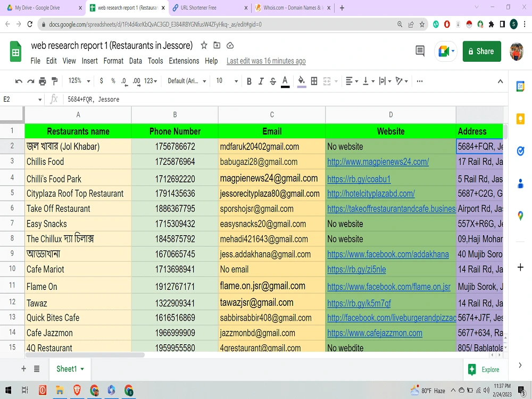
Task: Open the all sheets list icon
Action: click(37, 369)
